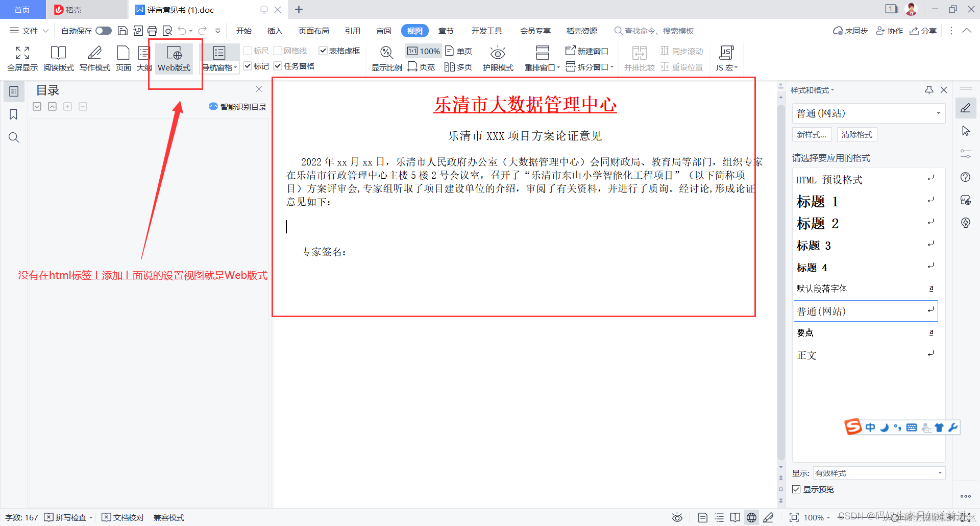Activate writing mode

[95, 58]
